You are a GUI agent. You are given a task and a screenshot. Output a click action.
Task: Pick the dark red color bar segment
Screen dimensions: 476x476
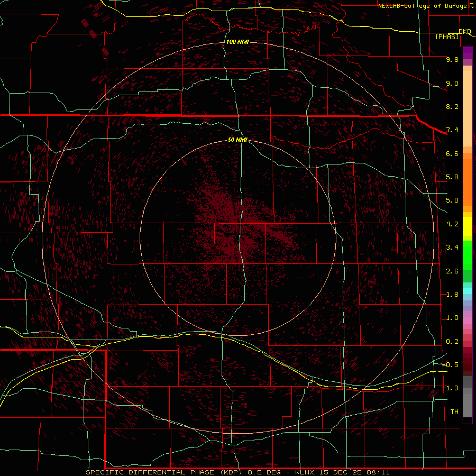pyautogui.click(x=467, y=361)
